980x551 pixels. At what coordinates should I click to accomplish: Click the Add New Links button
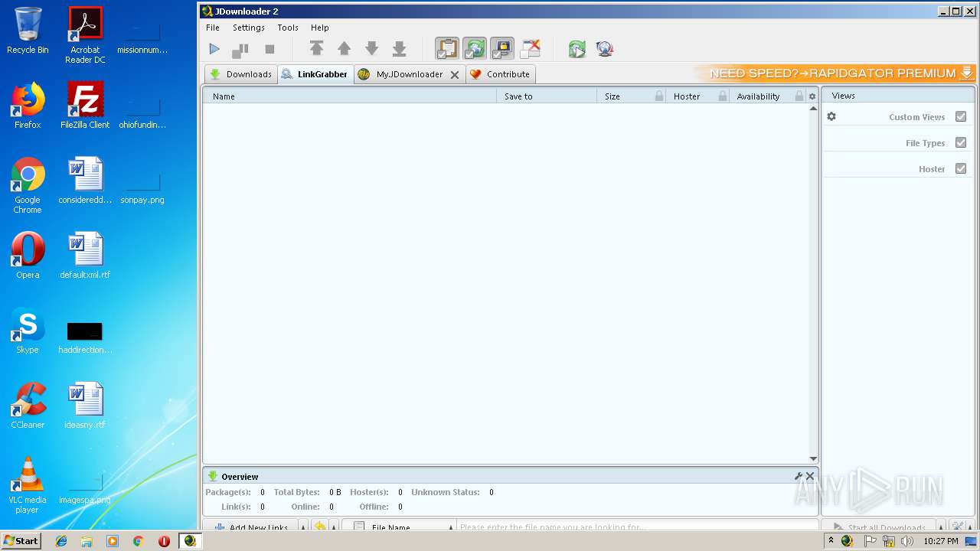pos(250,527)
